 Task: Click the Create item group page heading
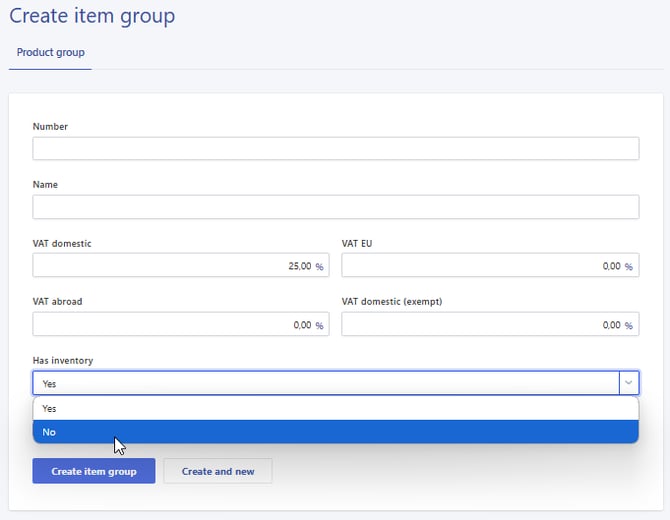click(x=92, y=16)
